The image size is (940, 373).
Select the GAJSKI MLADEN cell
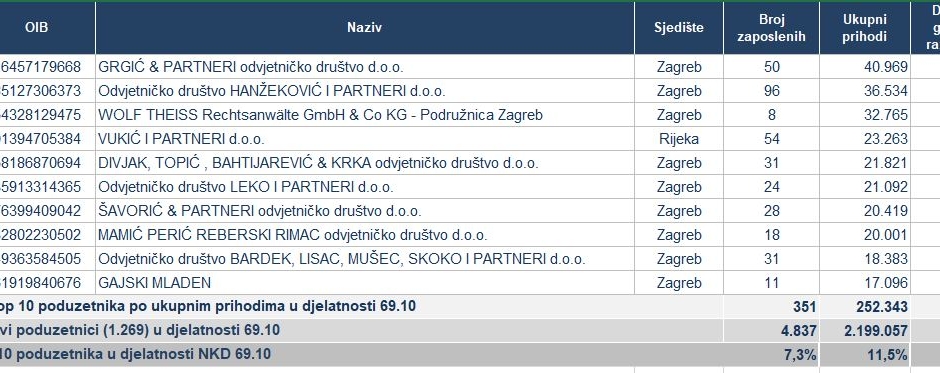(364, 282)
